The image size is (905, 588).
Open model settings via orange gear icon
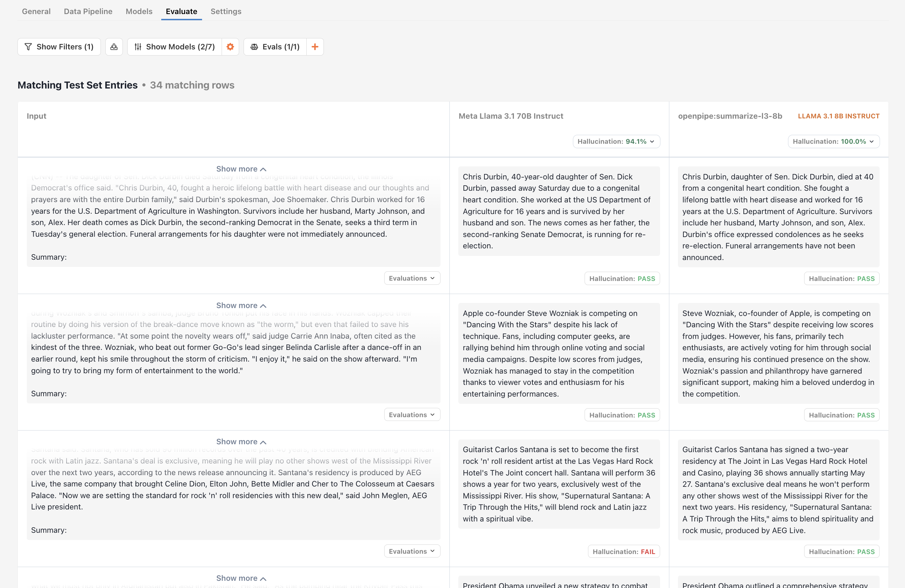230,47
